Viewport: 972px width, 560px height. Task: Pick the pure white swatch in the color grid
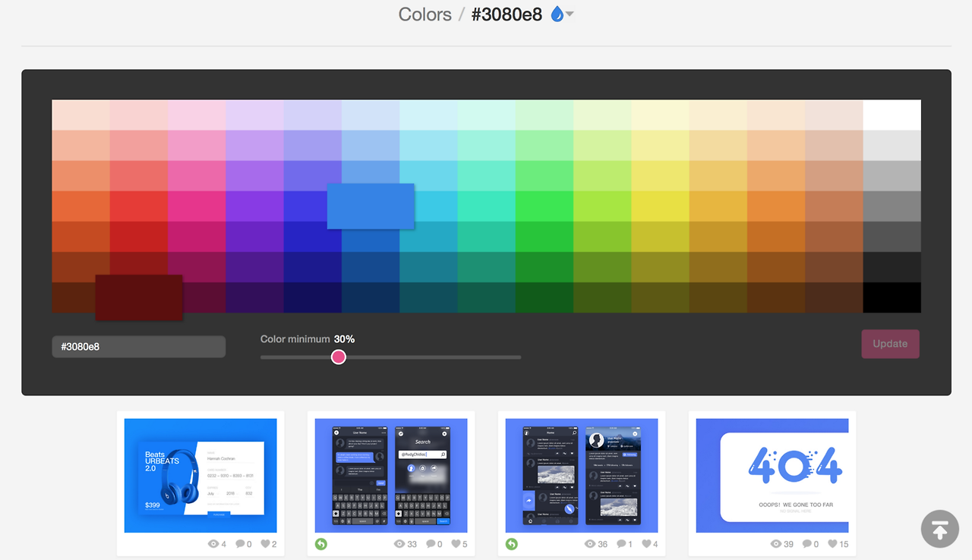pyautogui.click(x=892, y=115)
